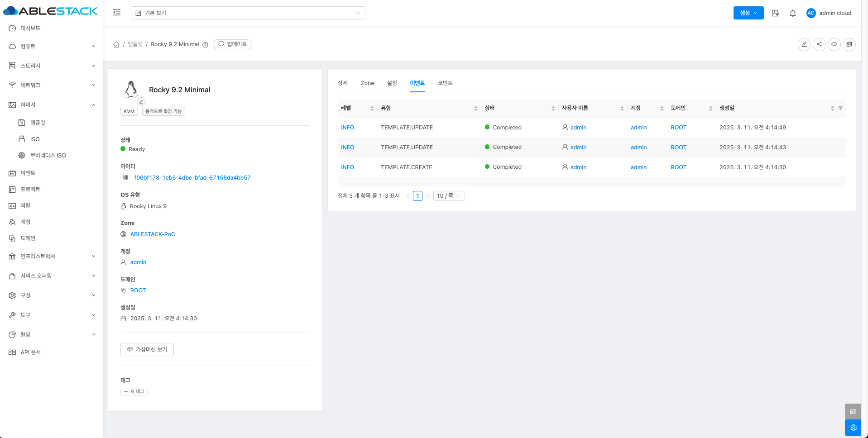Viewport: 868px width, 438px height.
Task: Open the notifications bell
Action: coord(792,13)
